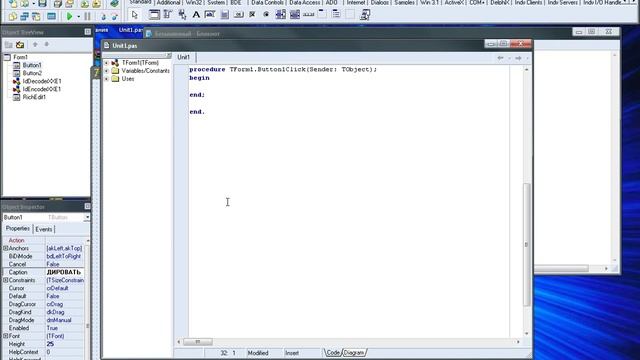Expand the Uses folder in Code Explorer
This screenshot has height=360, width=640.
click(x=107, y=79)
